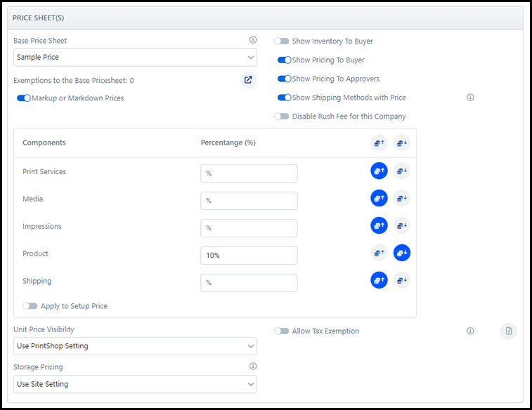Image resolution: width=532 pixels, height=410 pixels.
Task: Open the Base Price Sheet dropdown
Action: pos(135,58)
